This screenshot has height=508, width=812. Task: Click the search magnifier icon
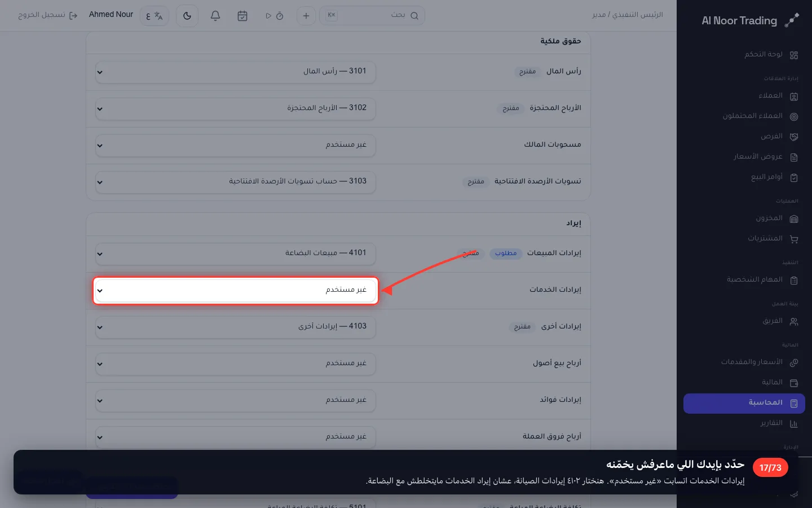pyautogui.click(x=414, y=16)
